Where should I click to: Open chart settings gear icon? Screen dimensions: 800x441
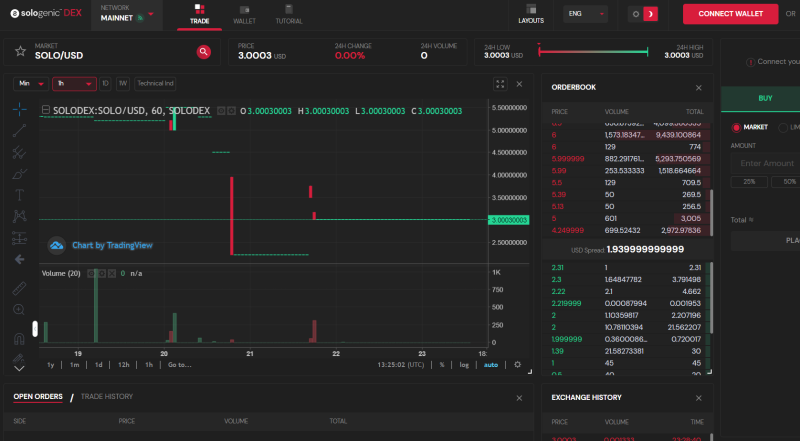(517, 364)
